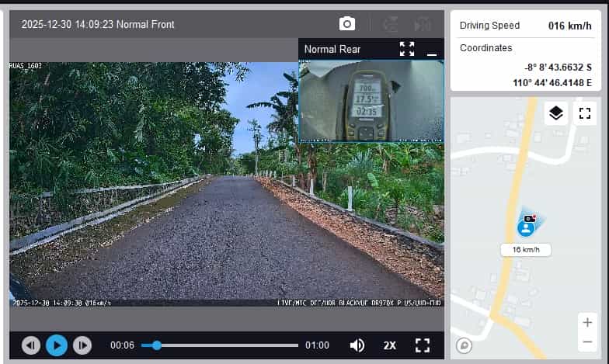Step back to the previous frame
This screenshot has width=609, height=364.
tap(31, 345)
